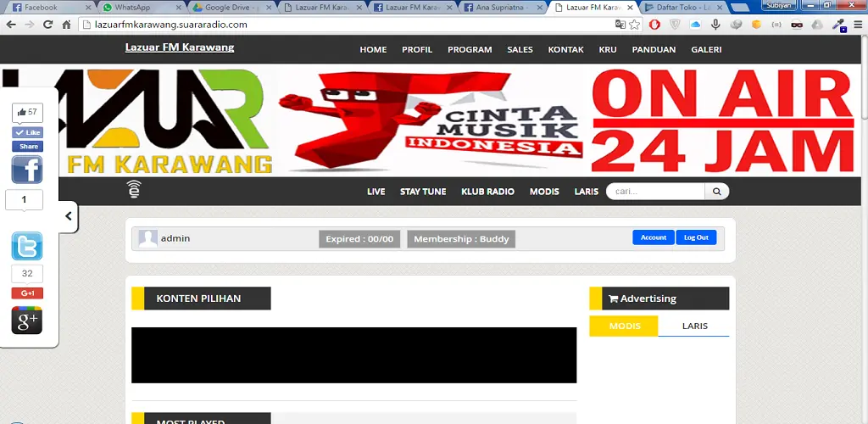Click the Lazuar FM Karawang title link
868x424 pixels.
[180, 47]
